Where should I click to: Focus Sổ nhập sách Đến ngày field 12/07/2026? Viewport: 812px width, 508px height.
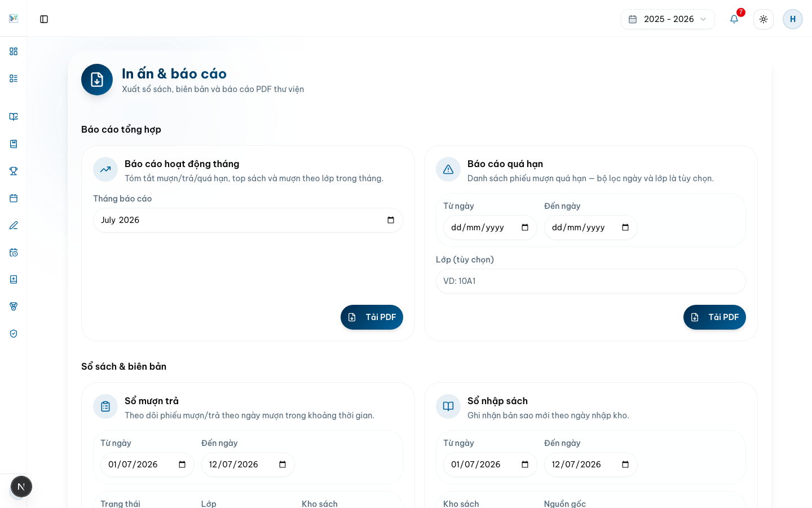point(591,465)
